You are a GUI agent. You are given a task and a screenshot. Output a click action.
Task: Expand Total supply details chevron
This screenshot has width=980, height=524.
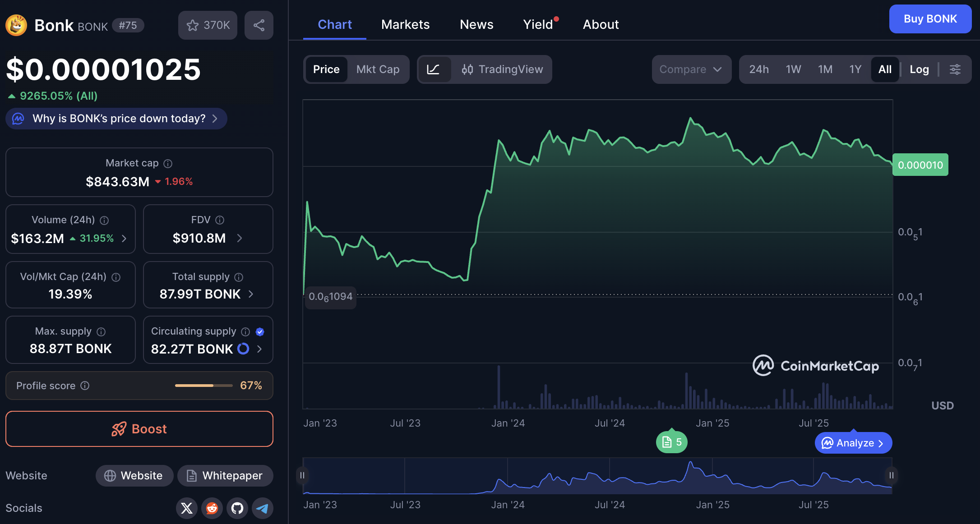251,294
